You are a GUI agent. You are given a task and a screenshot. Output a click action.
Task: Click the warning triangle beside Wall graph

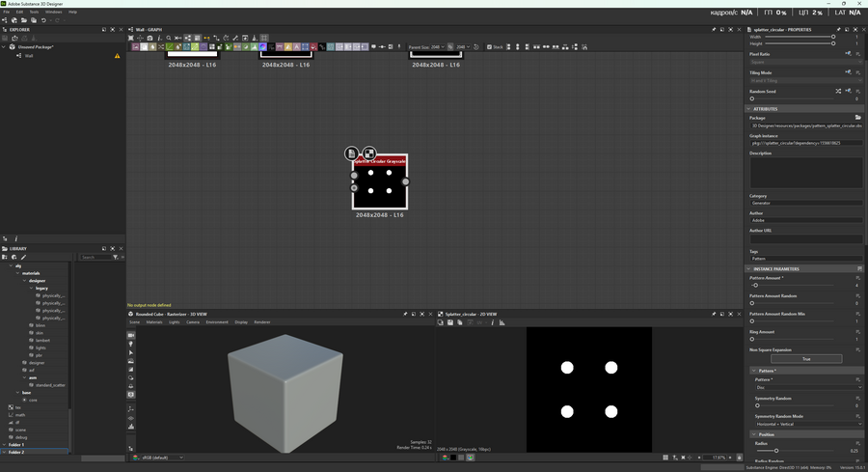click(x=118, y=56)
